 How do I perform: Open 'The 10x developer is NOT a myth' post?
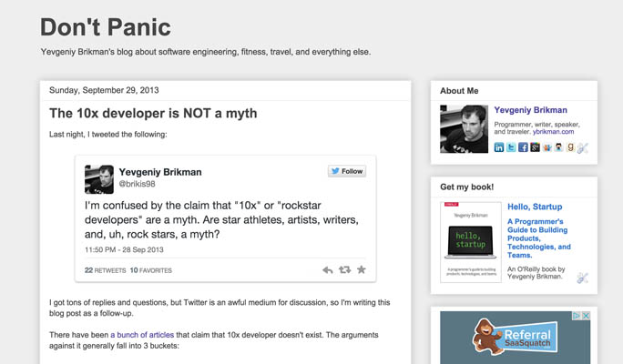pos(153,114)
